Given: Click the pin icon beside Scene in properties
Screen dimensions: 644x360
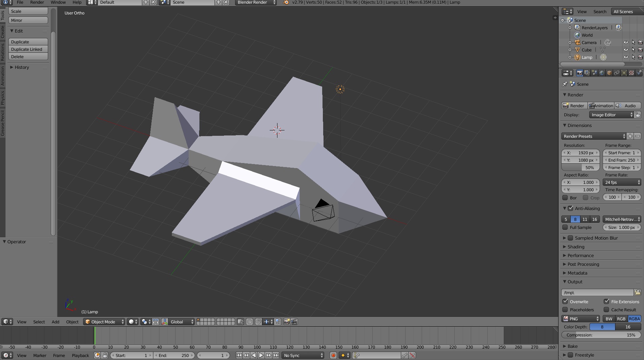Looking at the screenshot, I should point(565,84).
